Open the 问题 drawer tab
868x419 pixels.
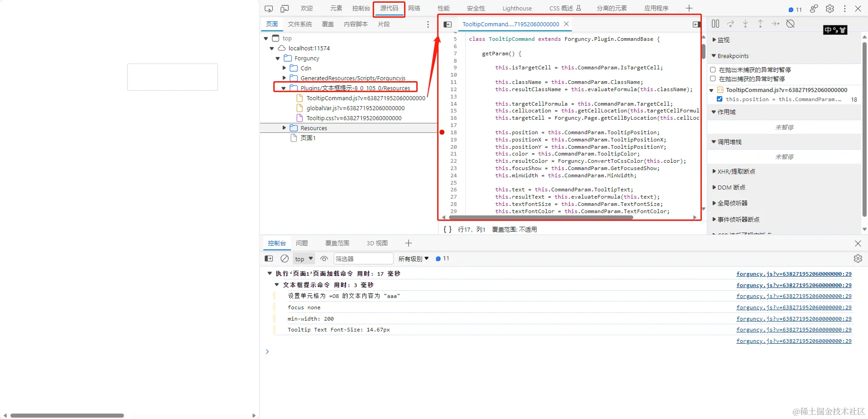tap(302, 243)
